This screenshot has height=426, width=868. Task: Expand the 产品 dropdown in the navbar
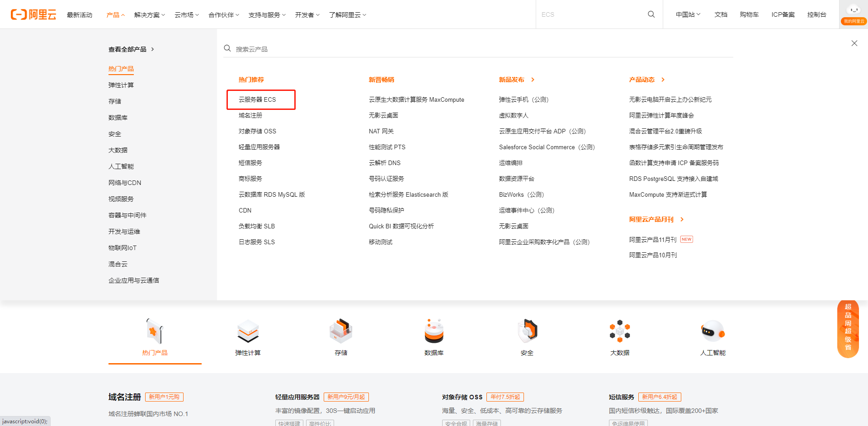coord(116,15)
